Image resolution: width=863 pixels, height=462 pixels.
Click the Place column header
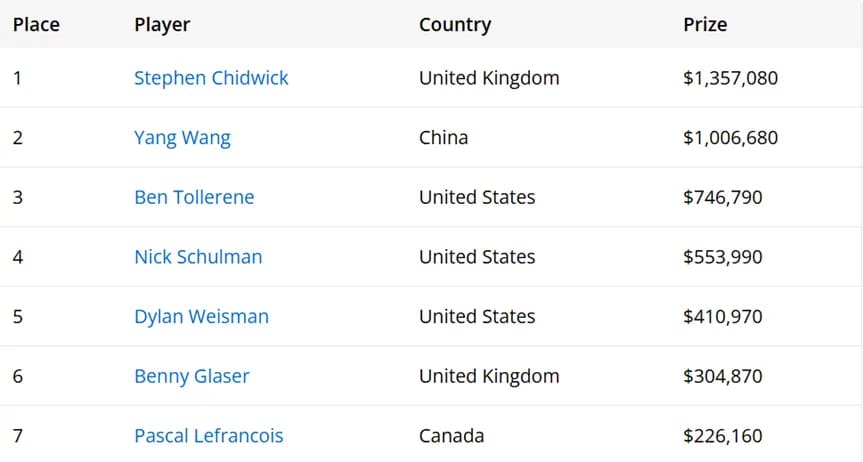pos(36,24)
